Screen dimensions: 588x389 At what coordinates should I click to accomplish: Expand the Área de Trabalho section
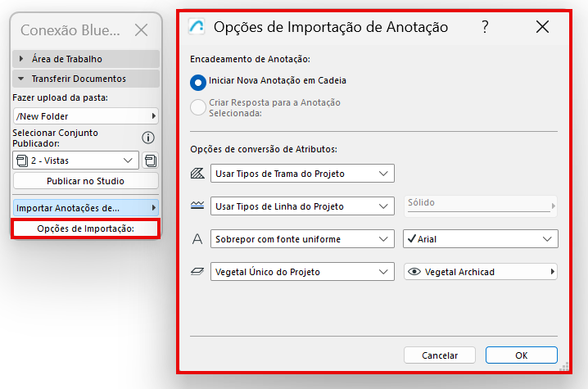pos(86,59)
